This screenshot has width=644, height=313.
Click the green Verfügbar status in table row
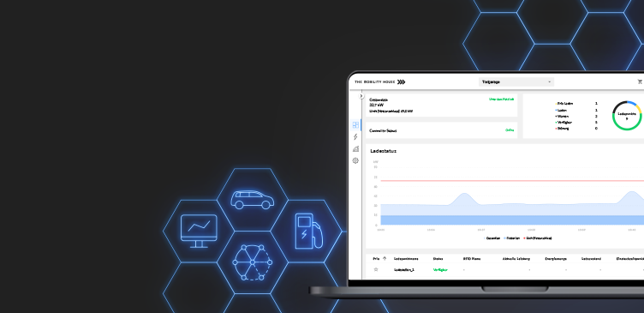pyautogui.click(x=440, y=270)
